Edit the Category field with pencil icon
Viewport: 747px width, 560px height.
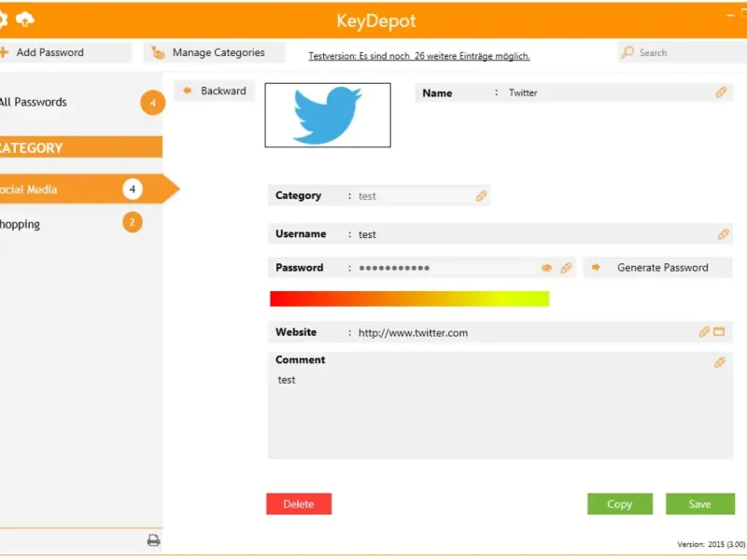(481, 196)
